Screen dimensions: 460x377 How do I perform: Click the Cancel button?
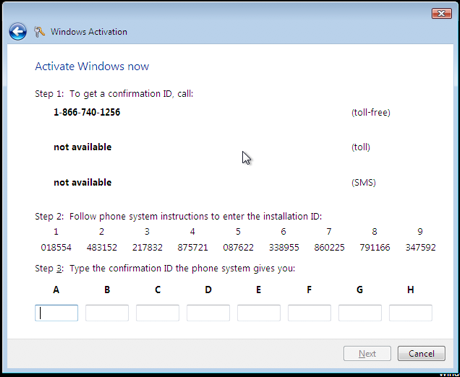pos(421,353)
